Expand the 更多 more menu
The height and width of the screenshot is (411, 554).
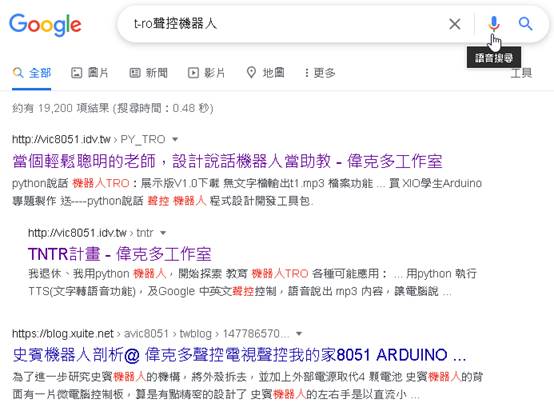click(x=320, y=73)
